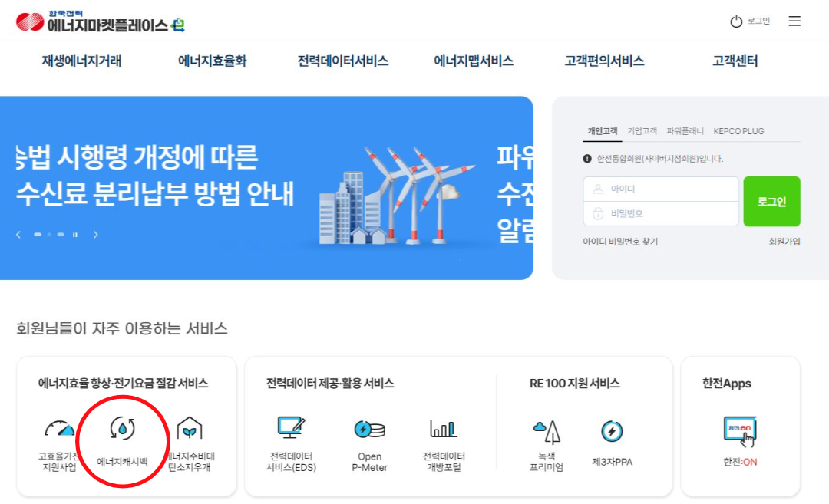Open the hamburger menu at top right
Image resolution: width=829 pixels, height=504 pixels.
coord(794,21)
